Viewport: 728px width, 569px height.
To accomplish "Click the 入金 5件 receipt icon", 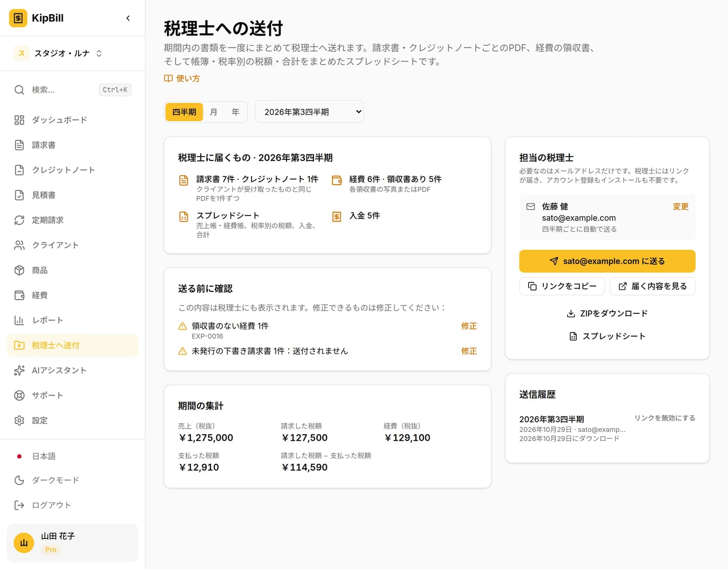I will tap(336, 217).
